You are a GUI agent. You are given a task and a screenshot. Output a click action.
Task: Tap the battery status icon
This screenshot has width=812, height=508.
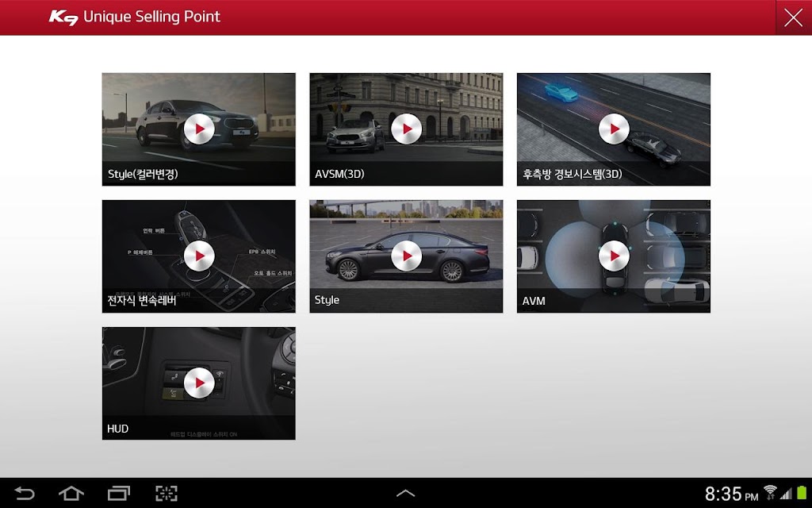click(x=802, y=492)
